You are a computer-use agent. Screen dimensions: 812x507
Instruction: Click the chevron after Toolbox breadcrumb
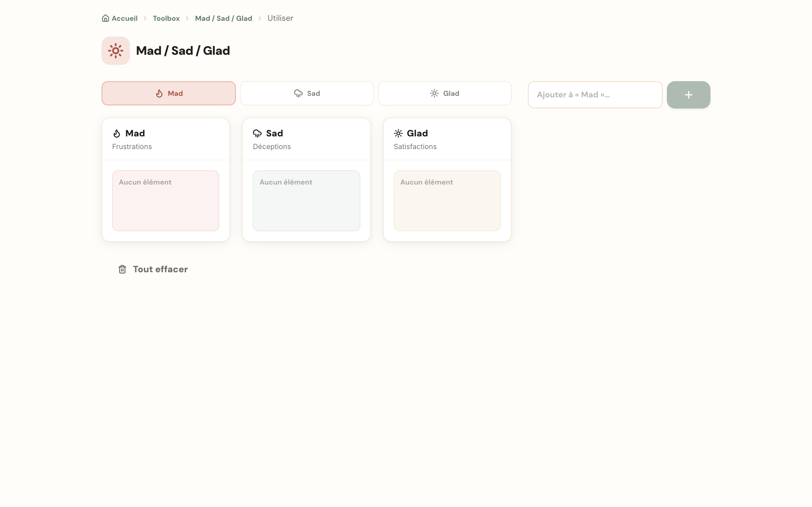(x=187, y=19)
